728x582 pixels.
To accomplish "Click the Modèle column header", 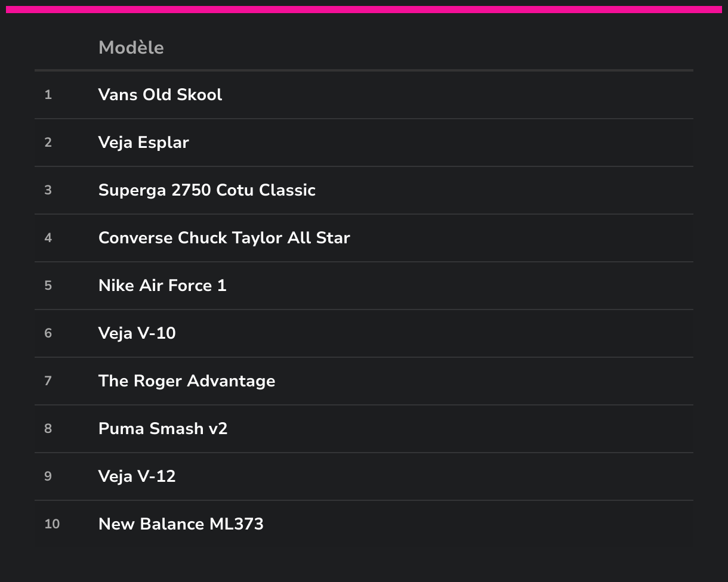I will click(131, 48).
